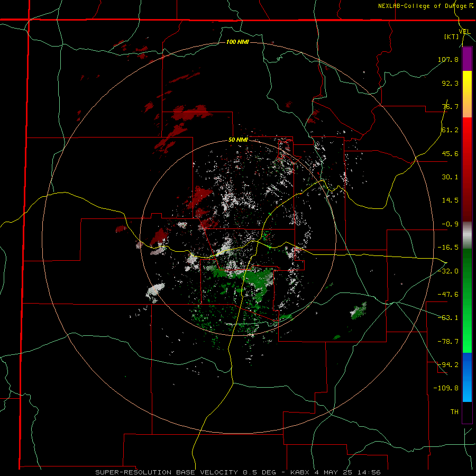Click the TH threshold legend label

tap(454, 412)
